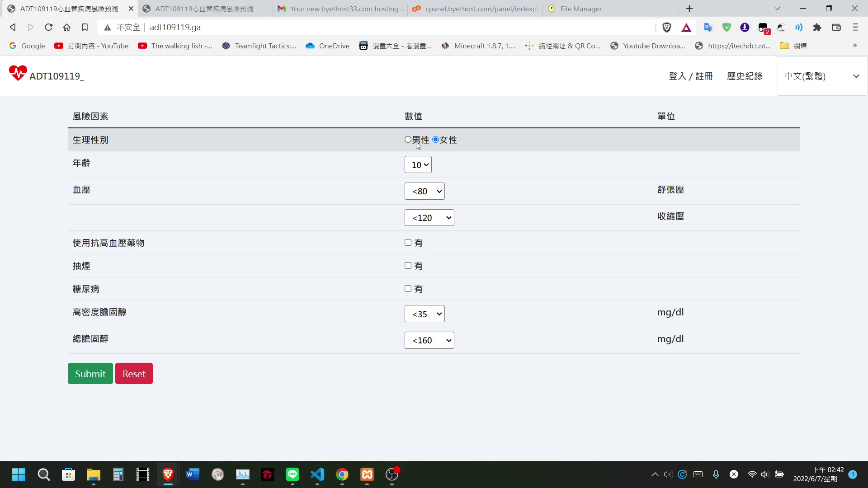Click the Brave Rewards triangle icon
The height and width of the screenshot is (488, 868).
(686, 27)
